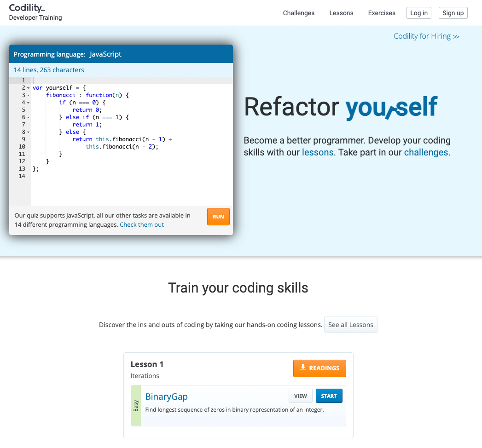The image size is (482, 448).
Task: Click the Sign up button
Action: tap(453, 13)
